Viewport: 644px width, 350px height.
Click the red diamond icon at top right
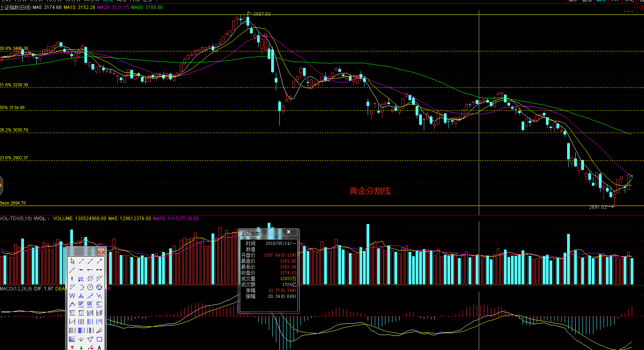(x=636, y=7)
